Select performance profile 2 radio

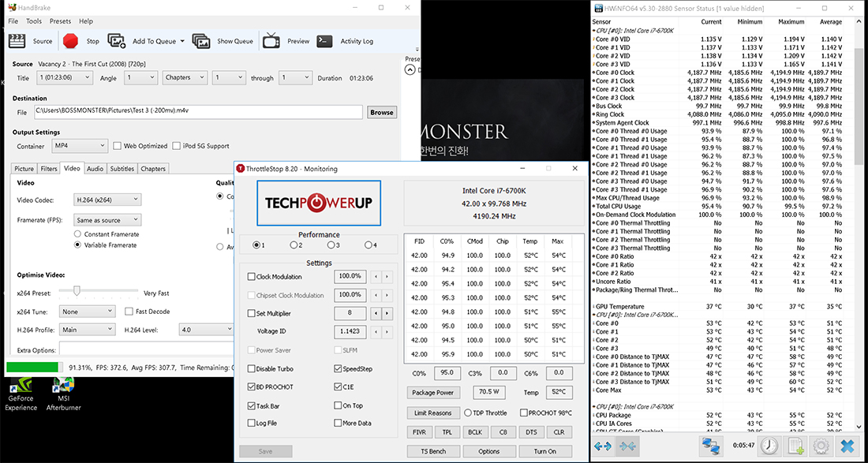[294, 245]
